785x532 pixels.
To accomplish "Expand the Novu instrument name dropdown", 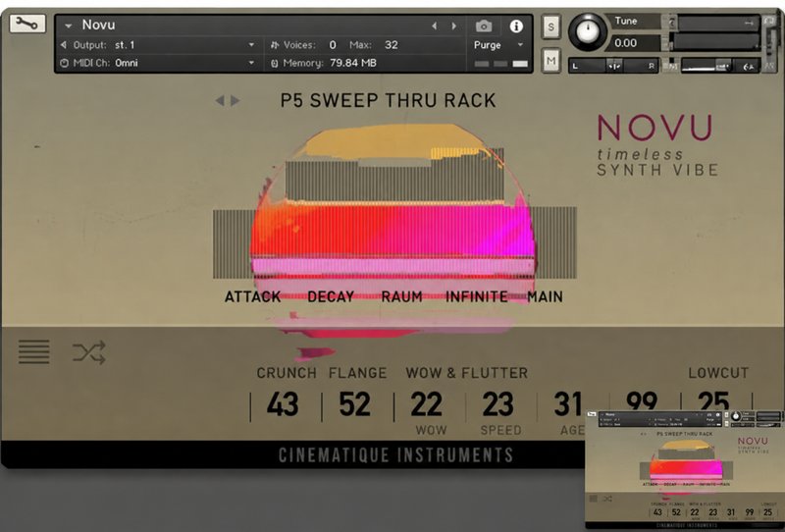I will [x=69, y=26].
